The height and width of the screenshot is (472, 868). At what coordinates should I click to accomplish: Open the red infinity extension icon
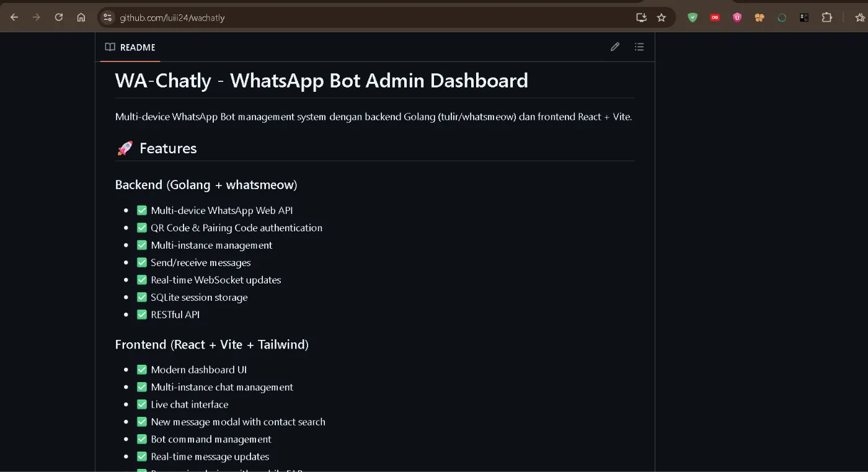click(x=715, y=17)
